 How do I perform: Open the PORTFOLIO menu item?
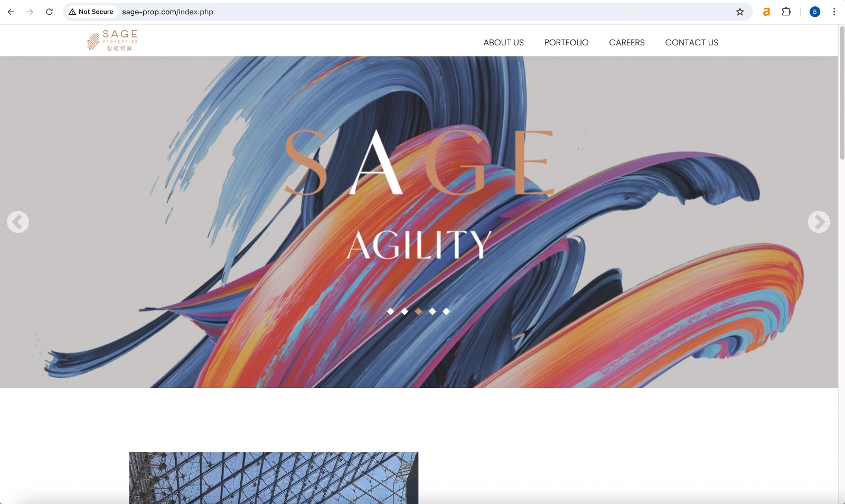567,43
